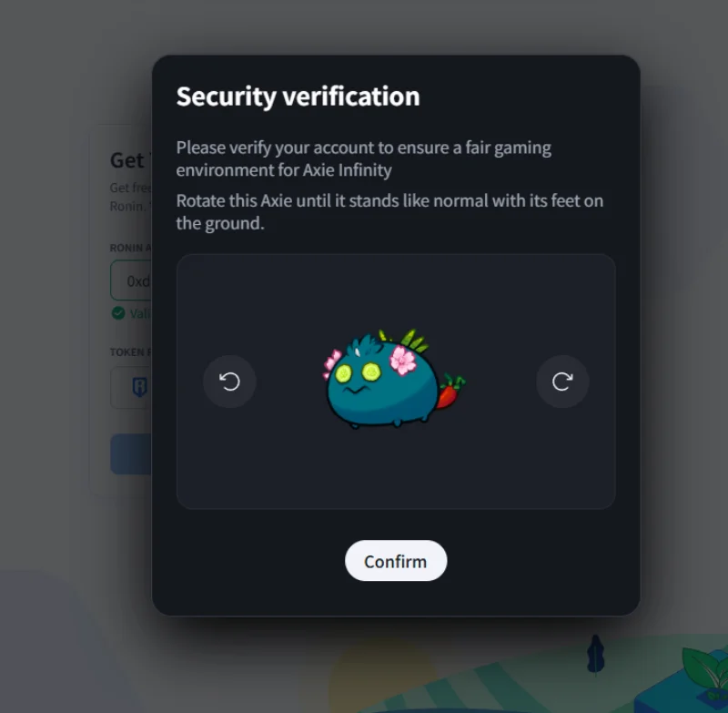
Task: Click the pink flower on Axie's forehead
Action: (x=402, y=360)
